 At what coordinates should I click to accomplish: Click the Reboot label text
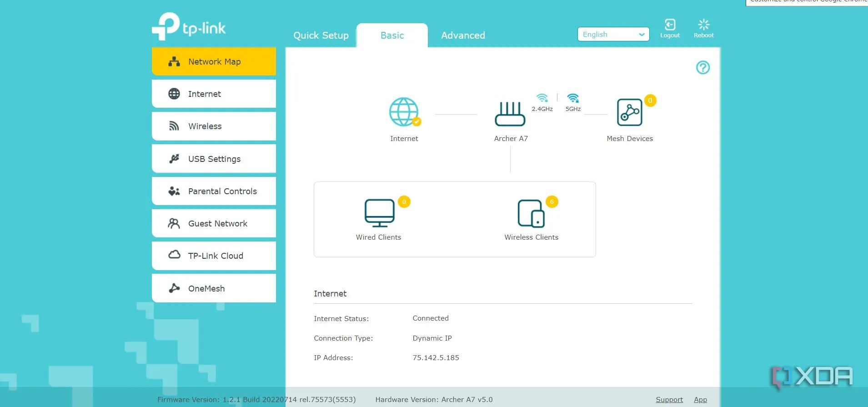[703, 35]
